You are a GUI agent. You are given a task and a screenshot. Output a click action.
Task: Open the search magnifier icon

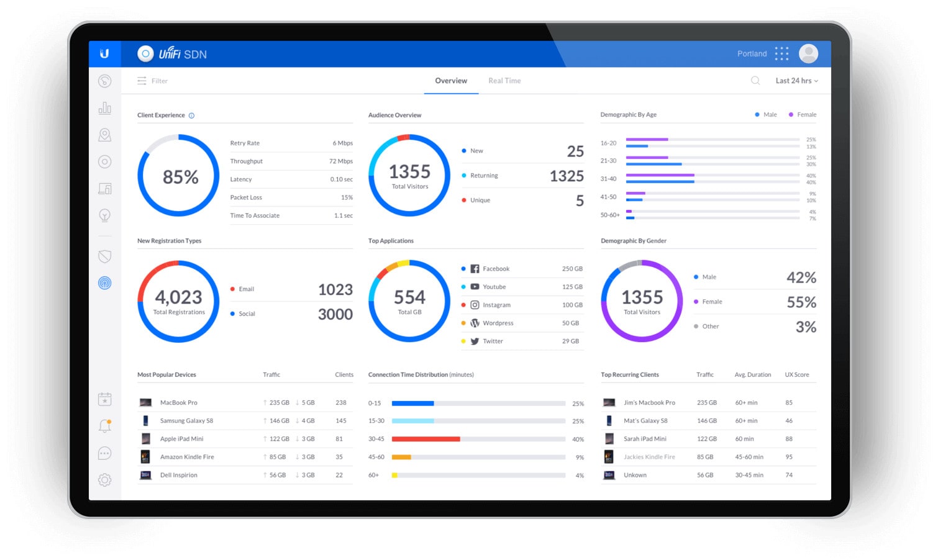(755, 81)
